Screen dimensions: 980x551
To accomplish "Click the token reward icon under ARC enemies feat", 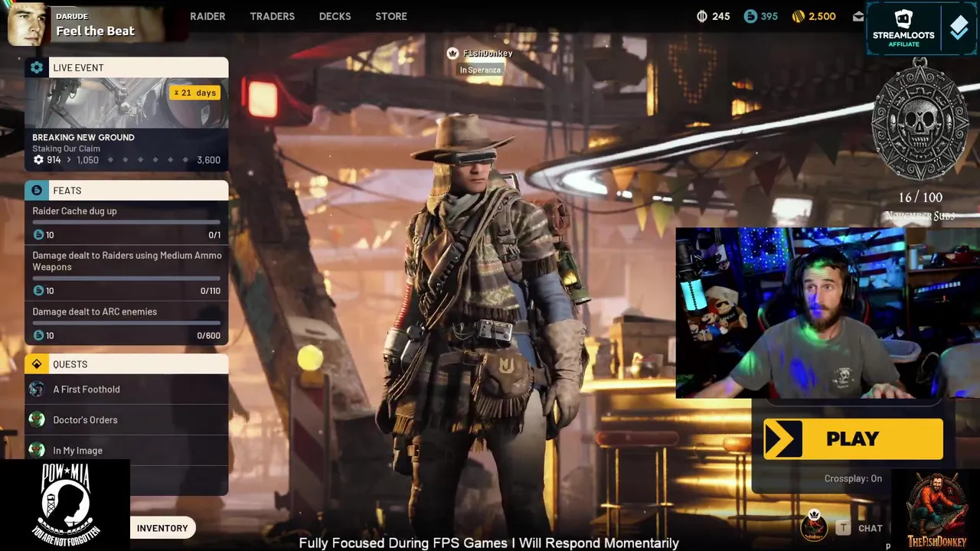I will 38,335.
